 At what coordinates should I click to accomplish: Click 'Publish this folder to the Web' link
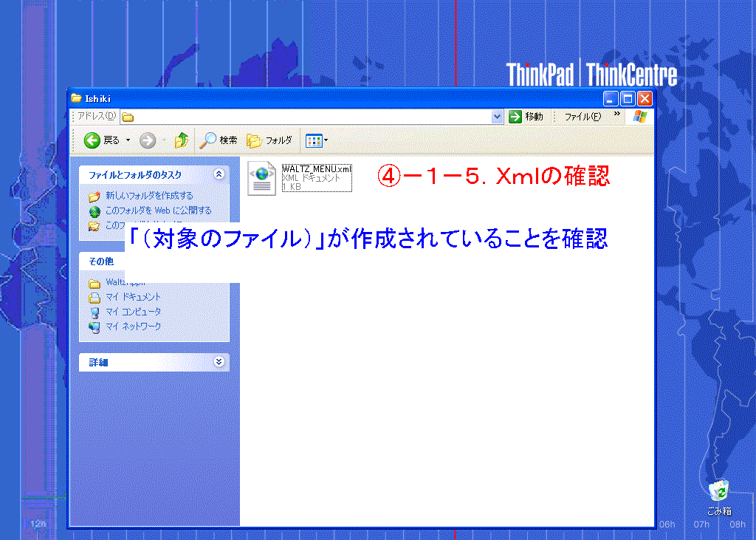tap(158, 211)
